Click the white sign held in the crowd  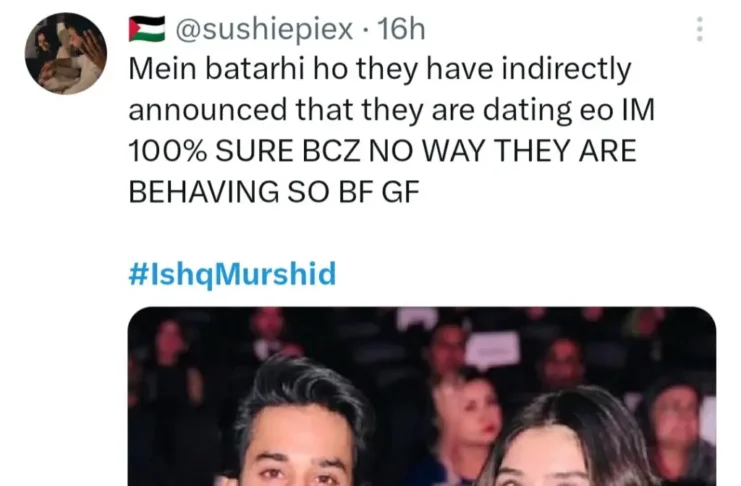tap(494, 350)
